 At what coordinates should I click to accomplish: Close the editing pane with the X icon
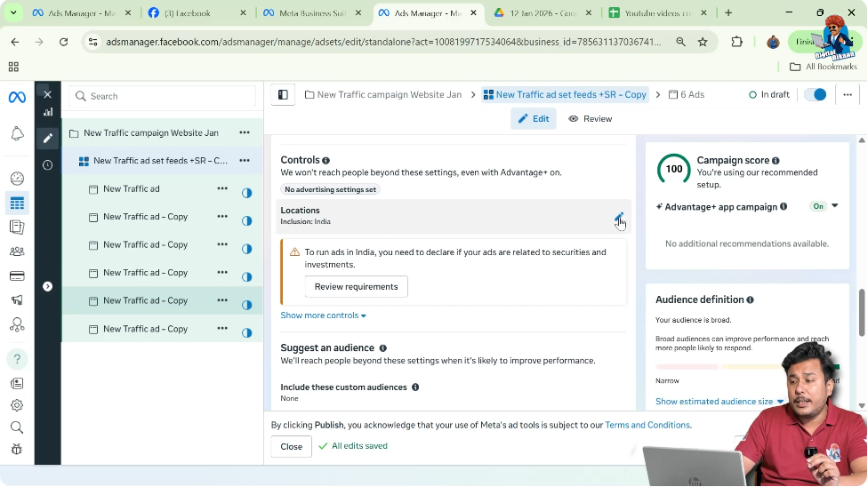click(x=48, y=94)
